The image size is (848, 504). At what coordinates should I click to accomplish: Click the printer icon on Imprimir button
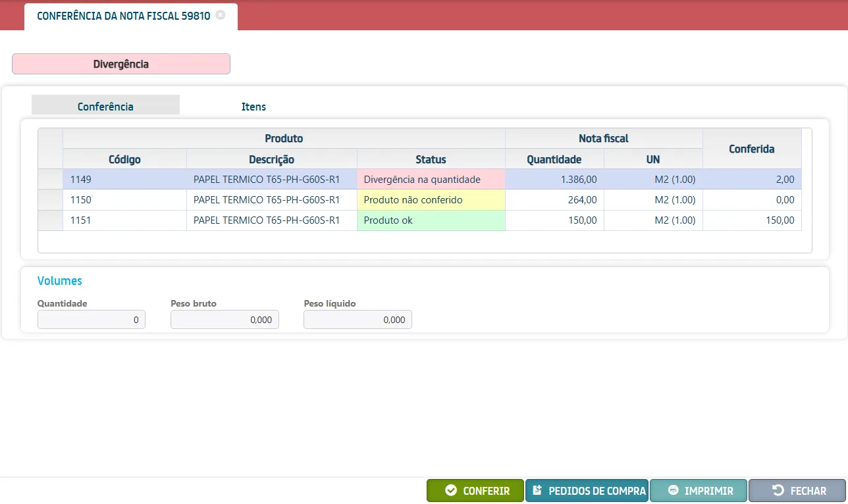pos(673,491)
